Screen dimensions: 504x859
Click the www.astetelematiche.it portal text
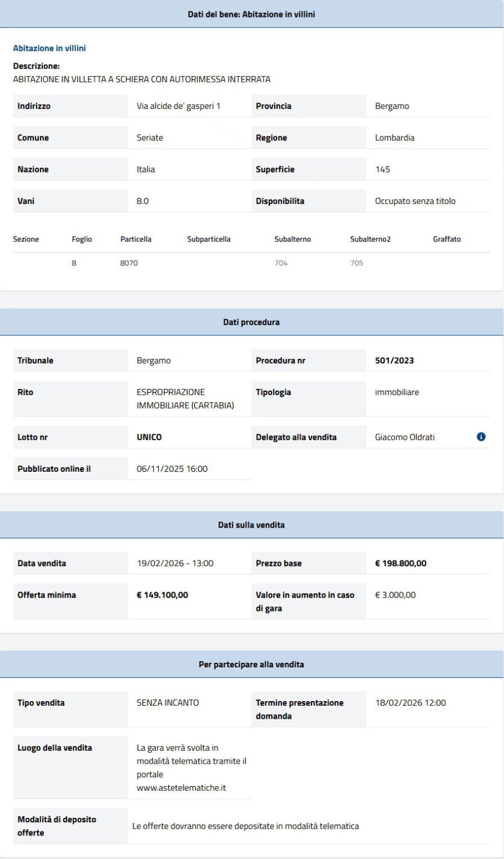(x=181, y=788)
